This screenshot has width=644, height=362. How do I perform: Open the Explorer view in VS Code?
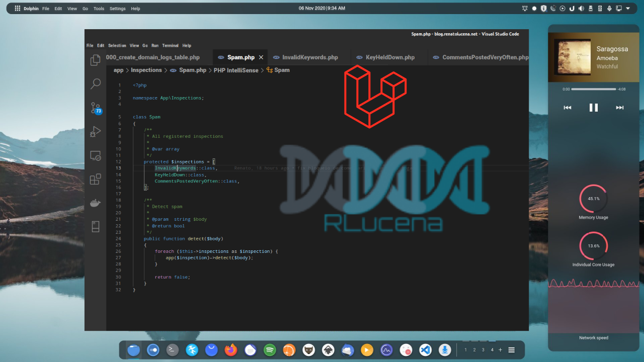tap(95, 60)
